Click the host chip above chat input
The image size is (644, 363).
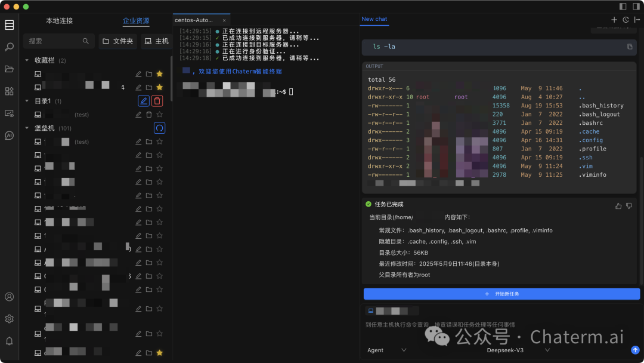391,311
